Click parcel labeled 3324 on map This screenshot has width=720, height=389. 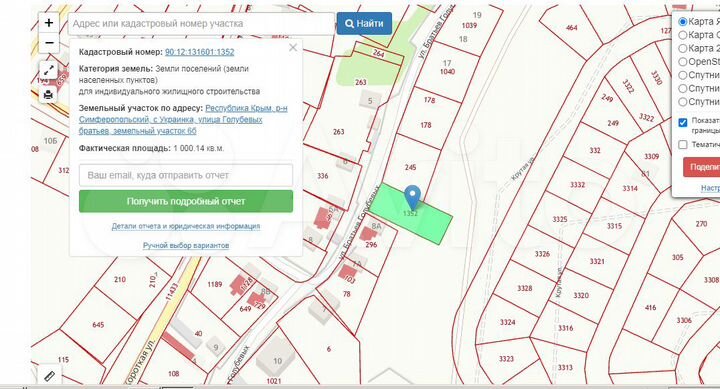(507, 322)
